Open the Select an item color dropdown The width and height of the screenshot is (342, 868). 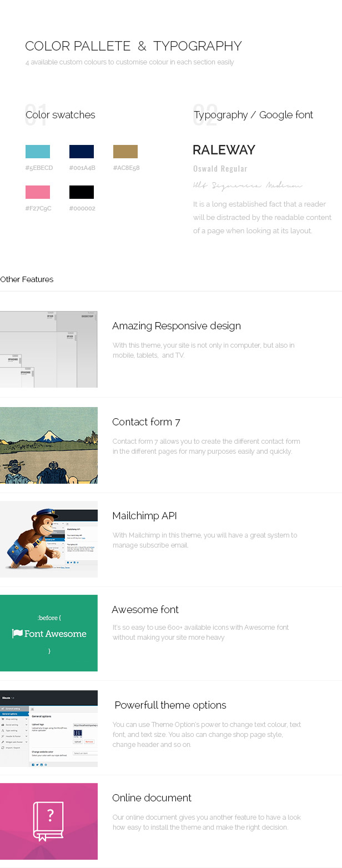click(x=85, y=753)
